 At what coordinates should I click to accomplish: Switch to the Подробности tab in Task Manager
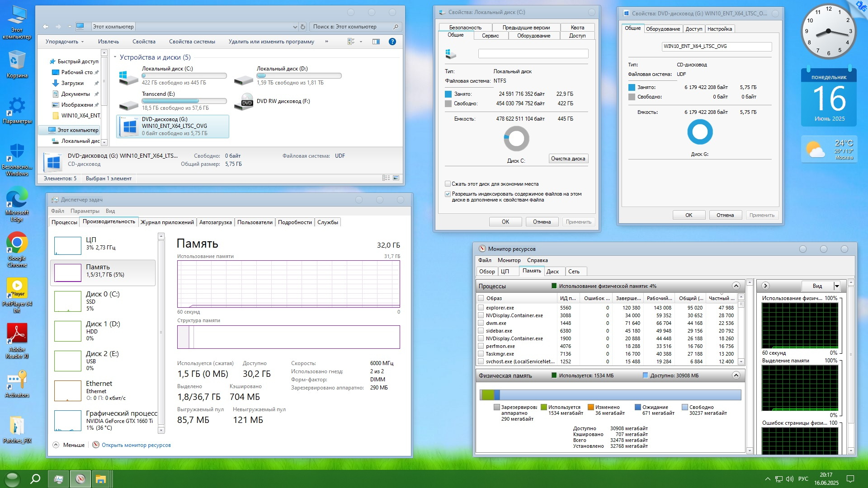click(x=295, y=222)
